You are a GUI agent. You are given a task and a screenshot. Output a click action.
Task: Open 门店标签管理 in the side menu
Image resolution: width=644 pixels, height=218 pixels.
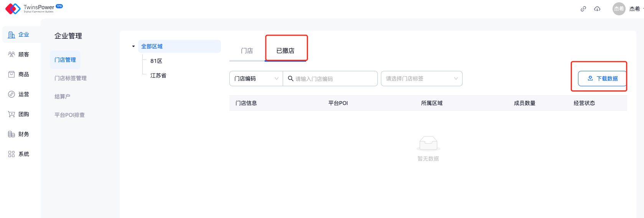pyautogui.click(x=71, y=78)
